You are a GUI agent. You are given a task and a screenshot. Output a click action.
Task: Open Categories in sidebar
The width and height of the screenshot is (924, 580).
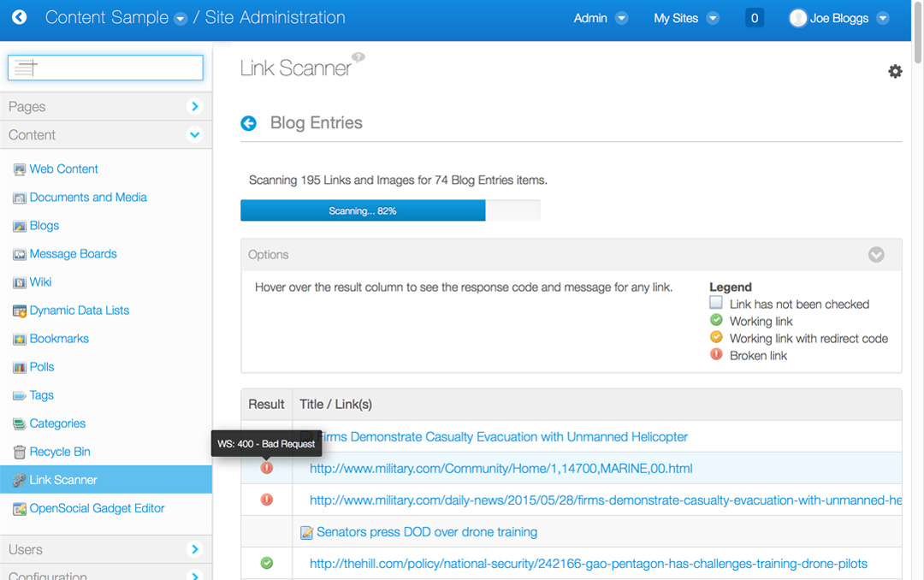(x=58, y=423)
